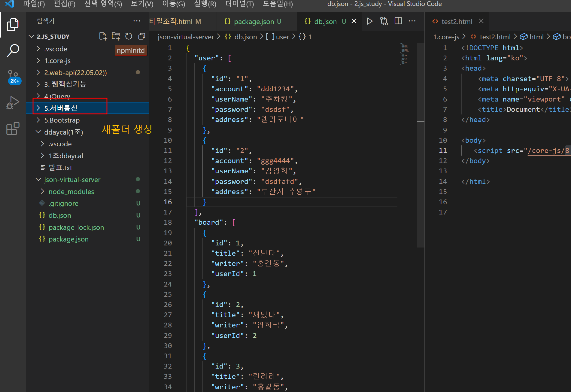Close the db.json tab
This screenshot has width=571, height=392.
click(354, 21)
